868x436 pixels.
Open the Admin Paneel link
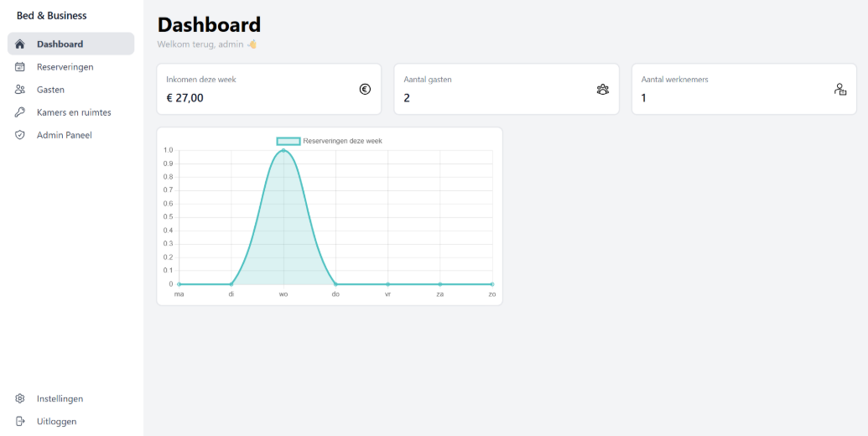(x=64, y=135)
